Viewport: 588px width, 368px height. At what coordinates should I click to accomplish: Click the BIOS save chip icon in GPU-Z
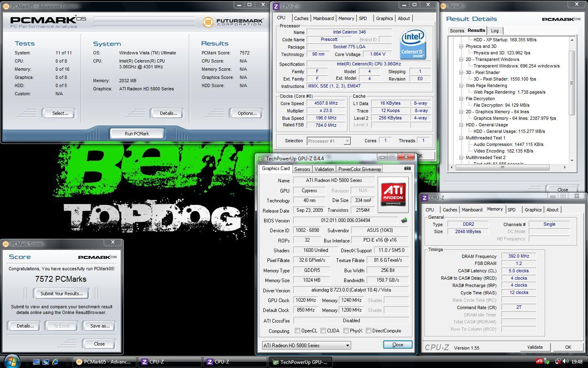pyautogui.click(x=404, y=220)
